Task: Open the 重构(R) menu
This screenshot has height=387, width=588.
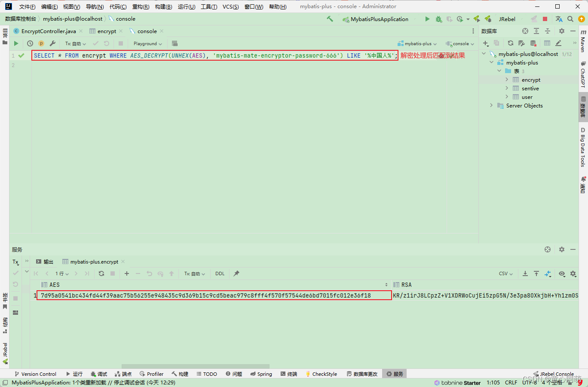Action: click(141, 6)
